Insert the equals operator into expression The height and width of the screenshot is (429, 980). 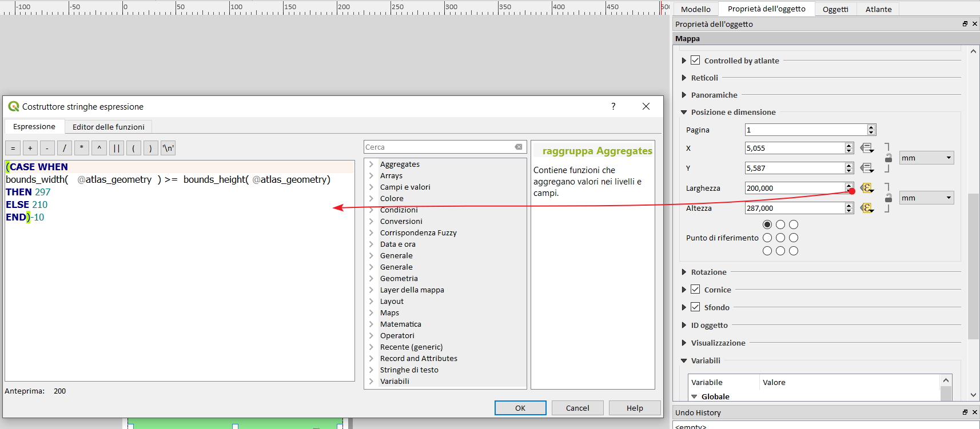(13, 149)
